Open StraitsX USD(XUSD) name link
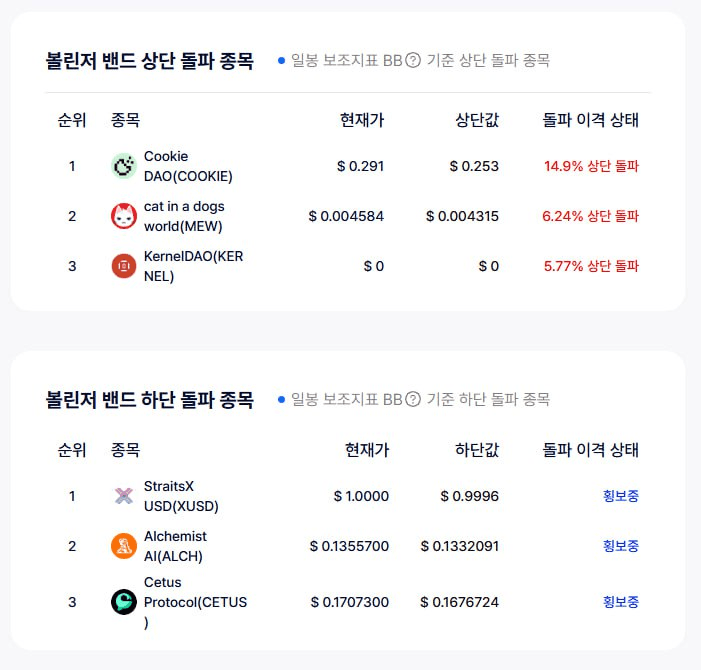701x670 pixels. coord(181,496)
